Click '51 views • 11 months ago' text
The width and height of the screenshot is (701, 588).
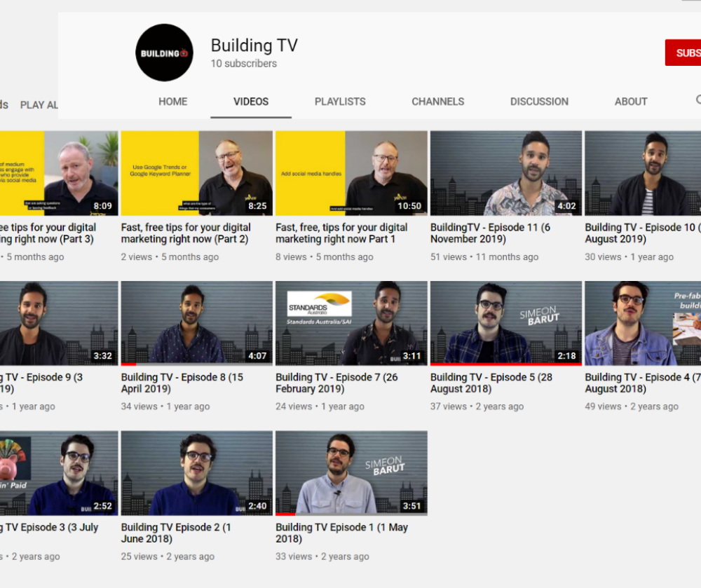click(484, 257)
